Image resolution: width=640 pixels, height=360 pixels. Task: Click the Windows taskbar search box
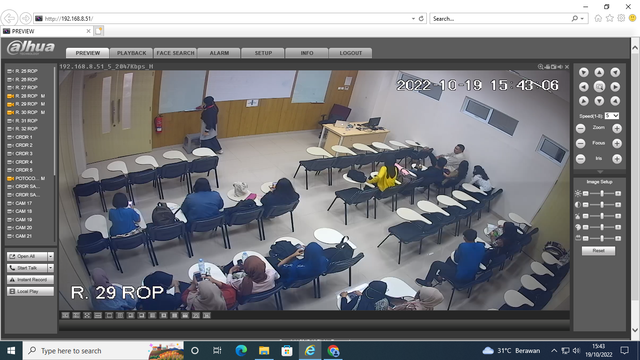[103, 351]
